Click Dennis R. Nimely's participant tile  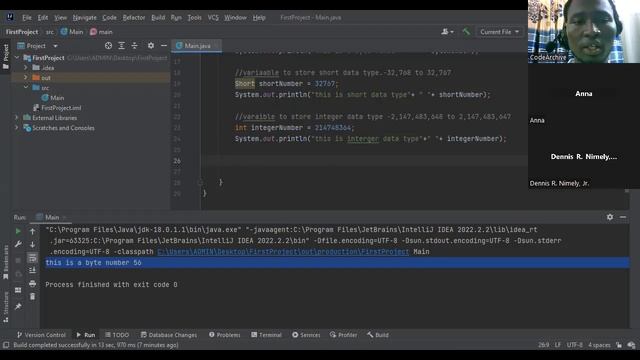[584, 157]
